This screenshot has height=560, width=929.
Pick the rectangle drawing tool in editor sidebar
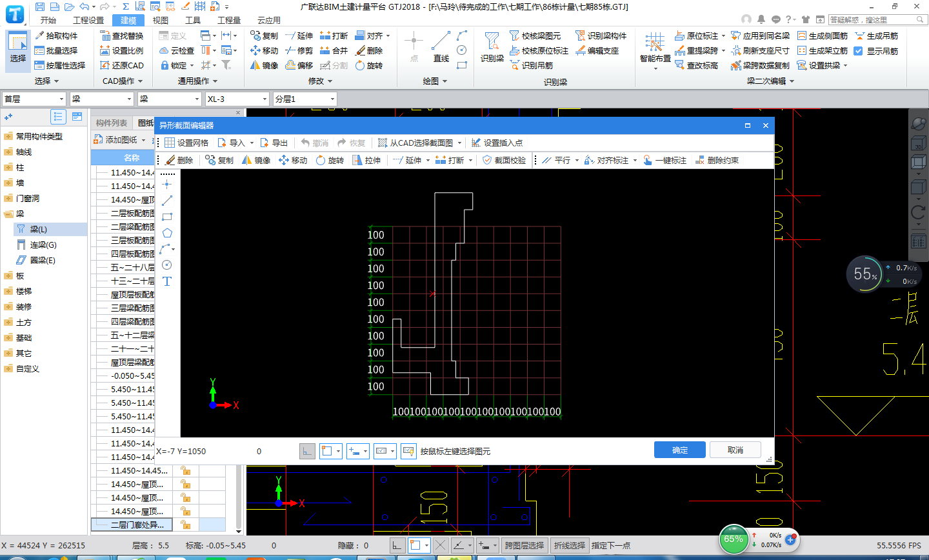pos(167,217)
